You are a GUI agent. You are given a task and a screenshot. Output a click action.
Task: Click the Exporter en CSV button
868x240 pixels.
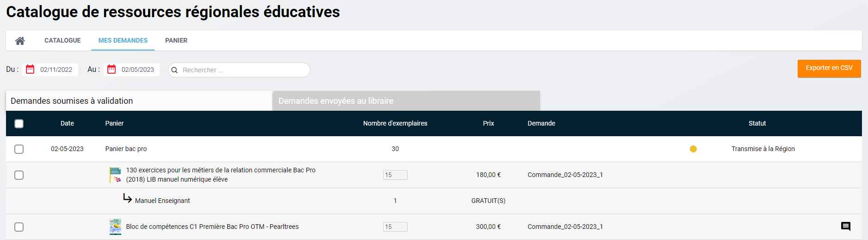[829, 68]
